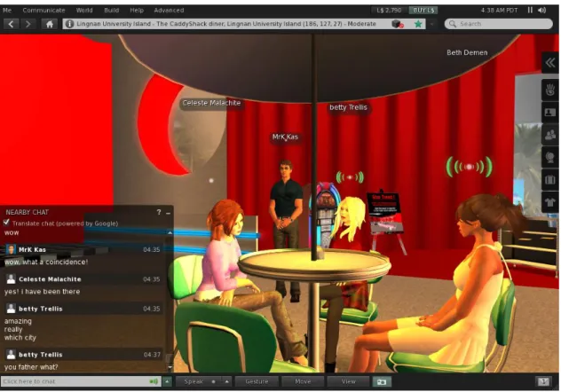Click Nearby Chat scrollbar down arrow
This screenshot has width=561, height=392.
point(170,367)
